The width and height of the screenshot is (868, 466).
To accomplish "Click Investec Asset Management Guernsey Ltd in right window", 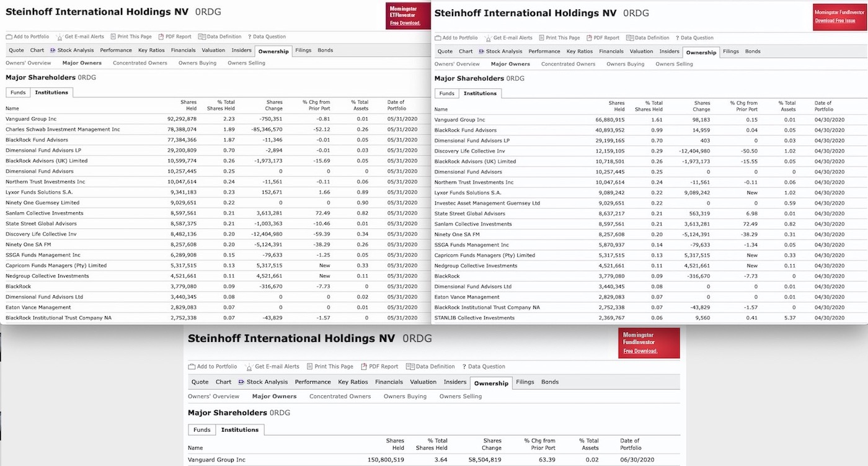I will click(x=487, y=203).
